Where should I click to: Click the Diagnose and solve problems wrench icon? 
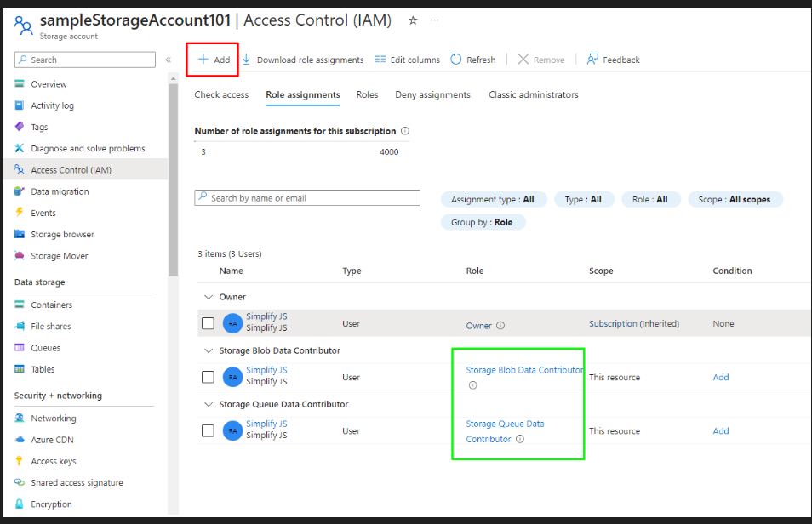[x=20, y=148]
